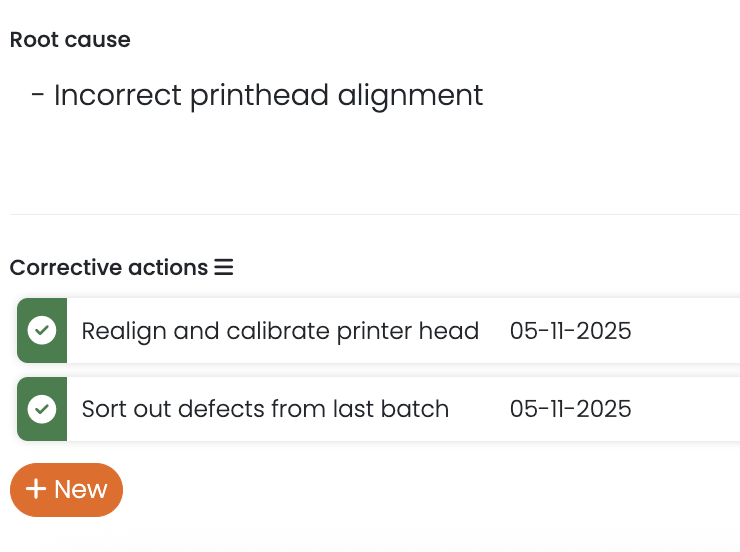This screenshot has height=552, width=740.
Task: Click the white check circle on the Sort out defects row
Action: pos(42,408)
